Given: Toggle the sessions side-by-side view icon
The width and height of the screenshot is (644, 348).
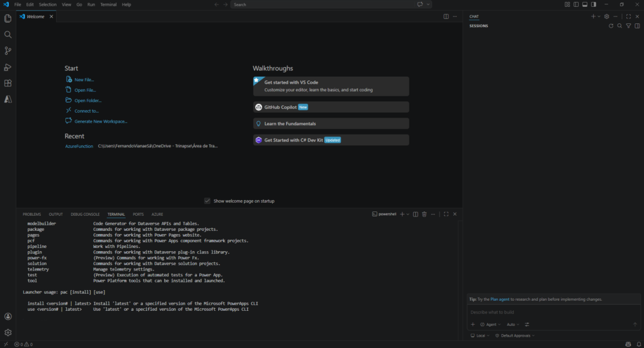Looking at the screenshot, I should (x=637, y=26).
